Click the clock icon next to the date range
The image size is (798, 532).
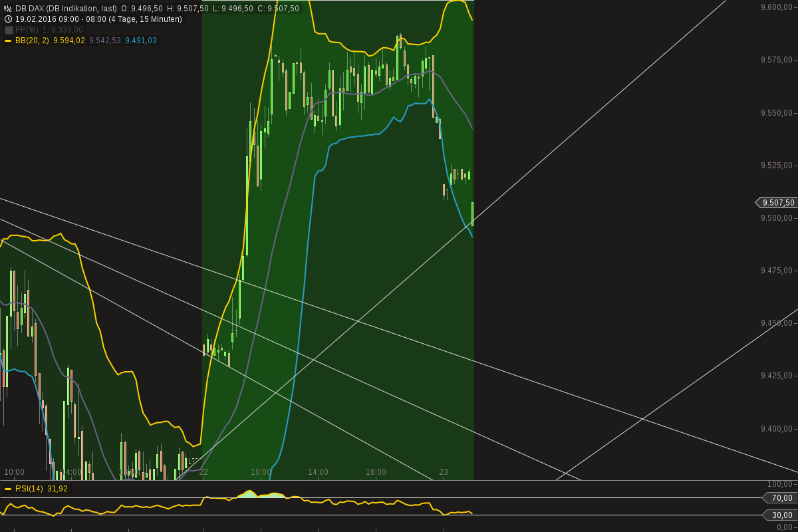click(8, 19)
